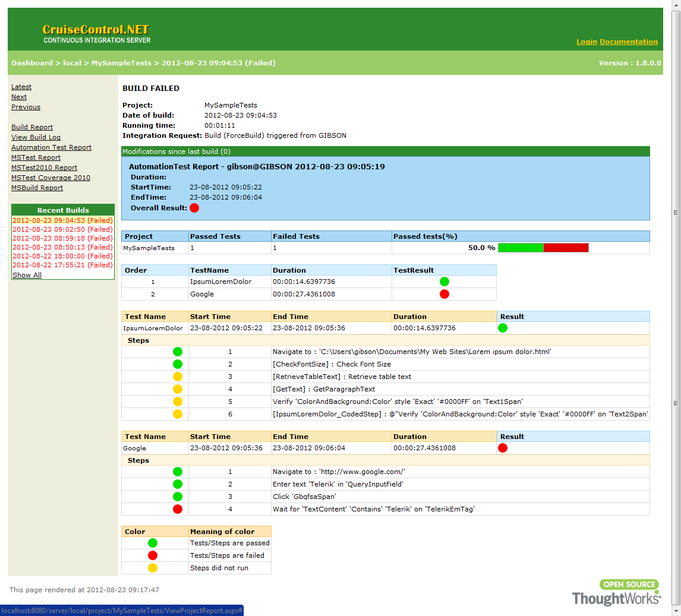
Task: Open MSTest Coverage 2010
Action: click(x=51, y=178)
